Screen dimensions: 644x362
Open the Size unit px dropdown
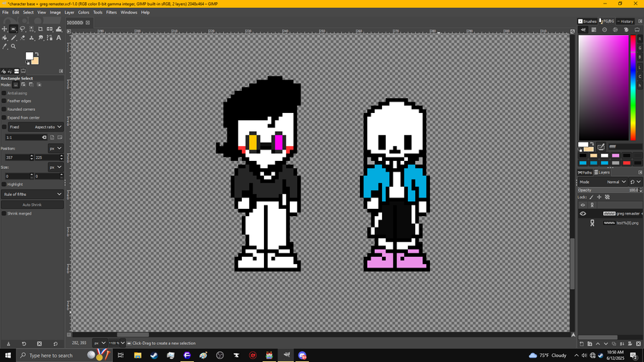[x=55, y=167]
